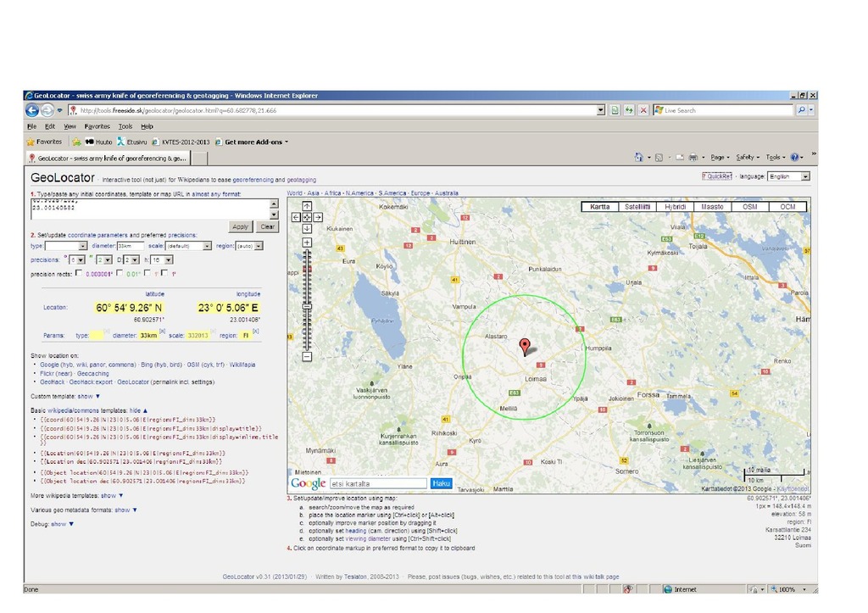Enable the 0.000001° precision rect checkbox
Viewport: 868px width, 613px height.
pos(79,272)
